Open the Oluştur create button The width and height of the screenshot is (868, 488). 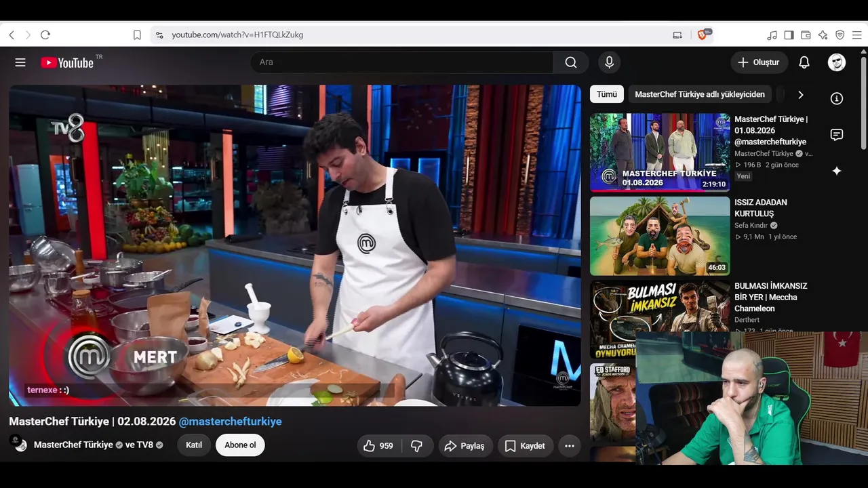tap(759, 62)
